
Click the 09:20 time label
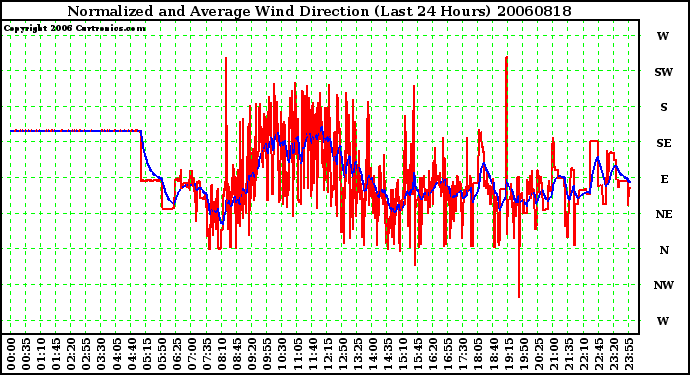[x=252, y=354]
